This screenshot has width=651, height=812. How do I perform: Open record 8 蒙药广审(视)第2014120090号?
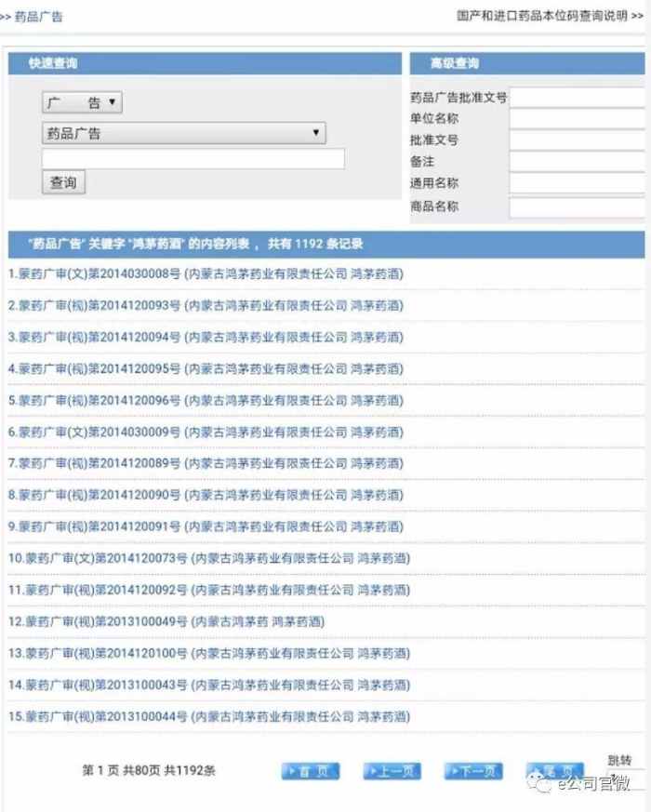206,495
